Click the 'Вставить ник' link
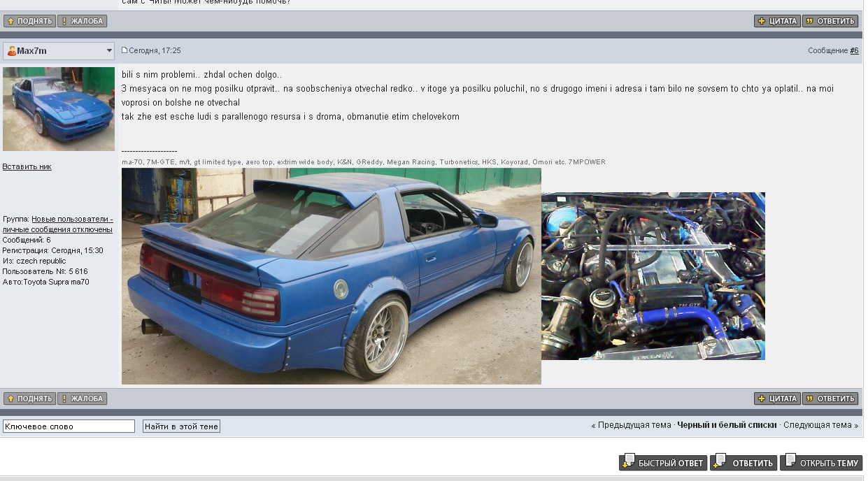868x481 pixels. (27, 166)
